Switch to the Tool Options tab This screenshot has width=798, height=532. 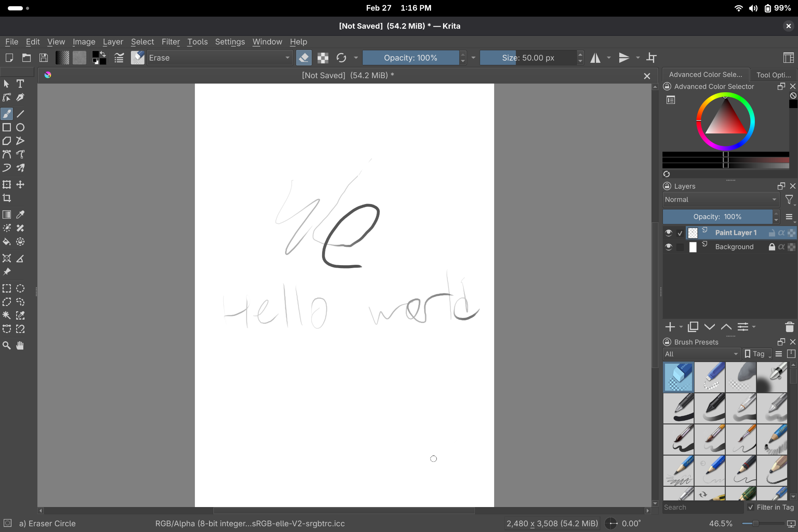pyautogui.click(x=773, y=75)
